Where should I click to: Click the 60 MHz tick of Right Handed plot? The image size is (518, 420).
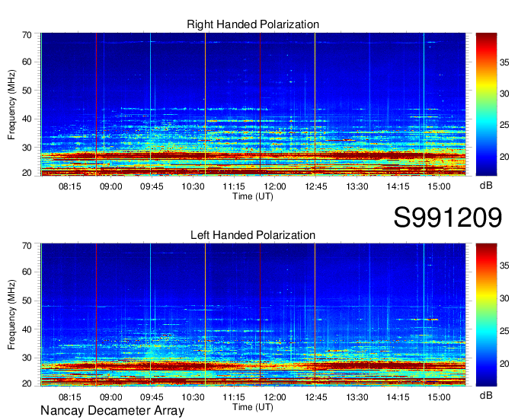(27, 62)
